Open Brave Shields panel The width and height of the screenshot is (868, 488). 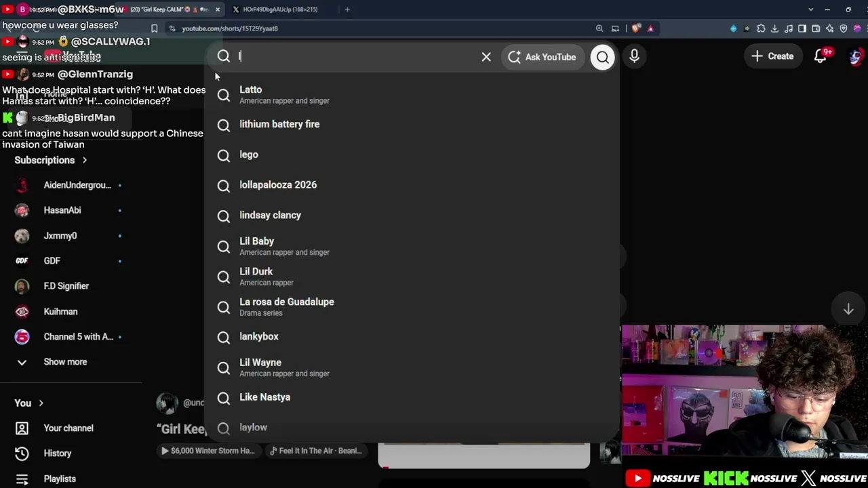[636, 28]
